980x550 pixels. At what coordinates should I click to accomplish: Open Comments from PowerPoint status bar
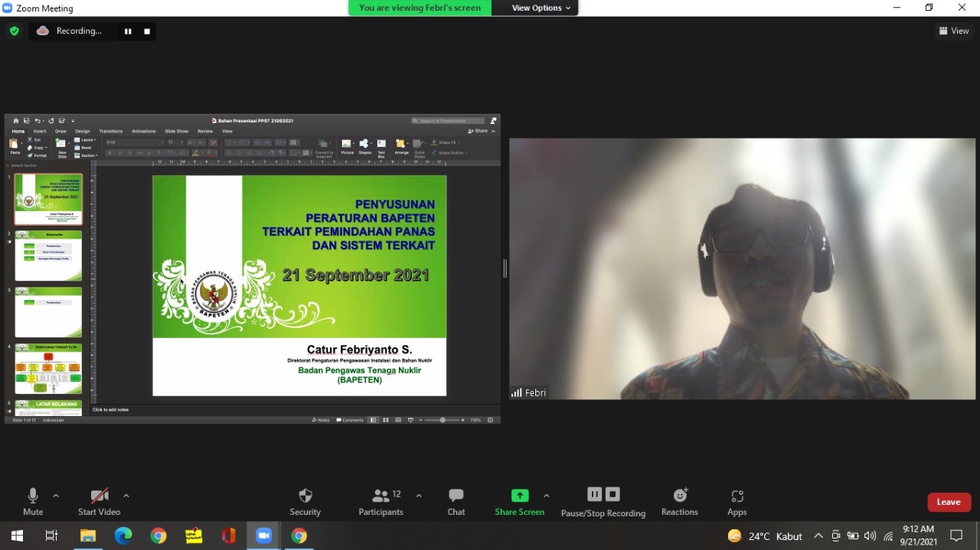351,420
